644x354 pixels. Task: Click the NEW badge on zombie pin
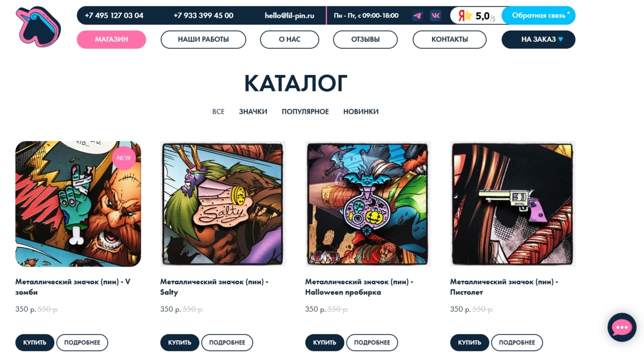[x=124, y=158]
